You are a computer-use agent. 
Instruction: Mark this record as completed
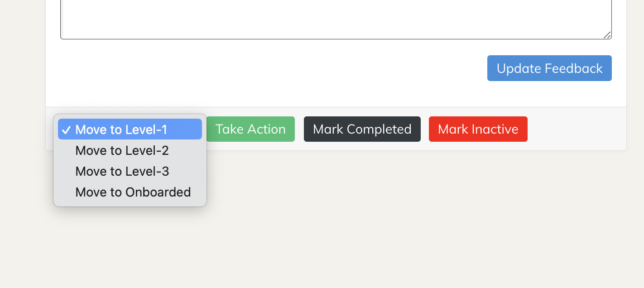[x=362, y=129]
